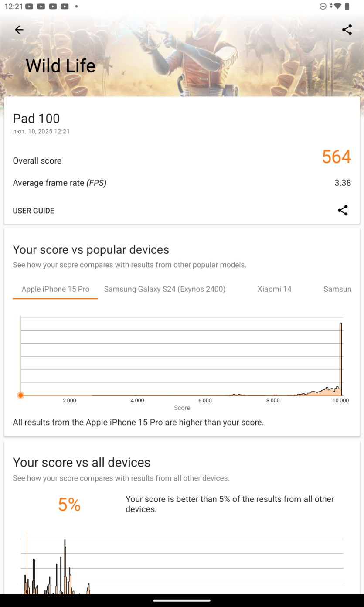Tap the Wild Life banner title
This screenshot has width=364, height=607.
(x=61, y=66)
